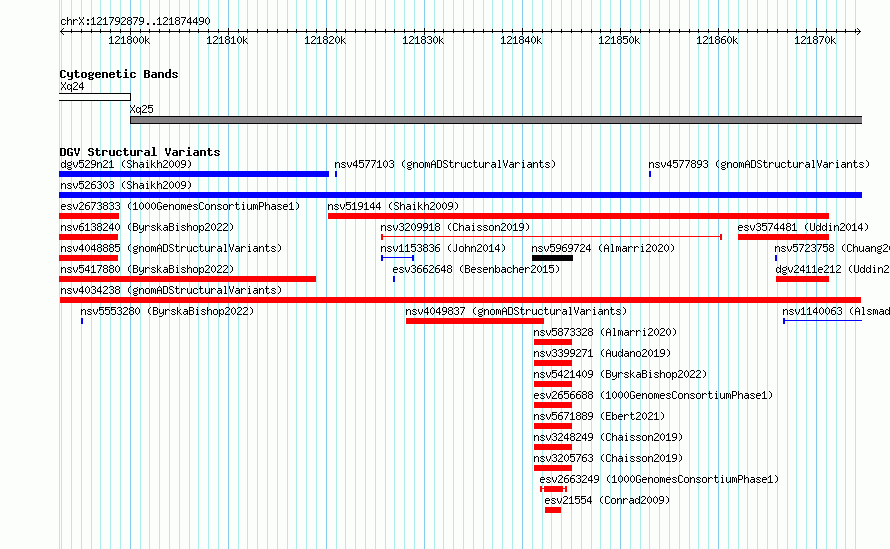Viewport: 890px width, 549px height.
Task: Click the 121870k ruler position label
Action: click(x=815, y=40)
